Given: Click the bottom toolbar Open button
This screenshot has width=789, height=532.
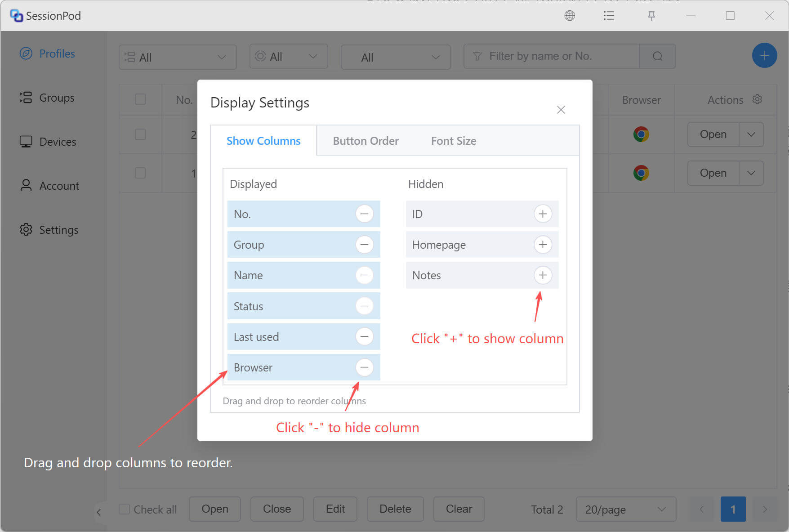Looking at the screenshot, I should click(x=215, y=509).
